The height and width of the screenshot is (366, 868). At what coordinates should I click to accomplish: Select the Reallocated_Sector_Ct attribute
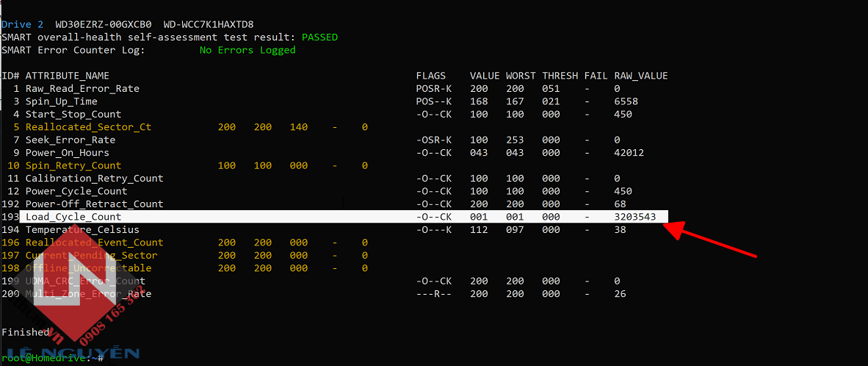click(x=88, y=127)
